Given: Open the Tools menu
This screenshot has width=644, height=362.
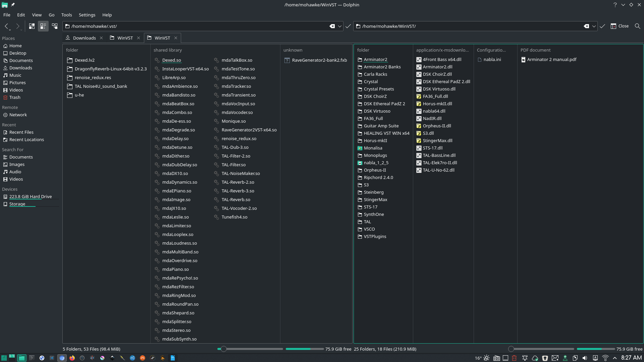Looking at the screenshot, I should point(66,15).
